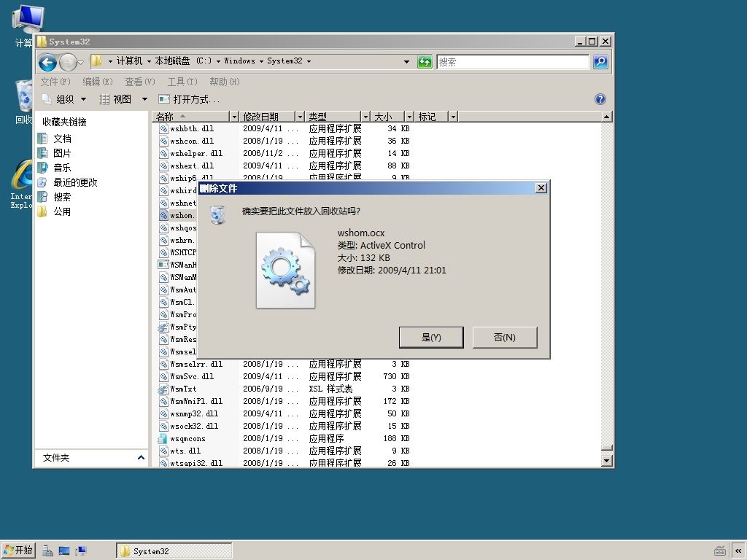Click 打开方式... toolbar button
The height and width of the screenshot is (560, 747).
click(189, 99)
